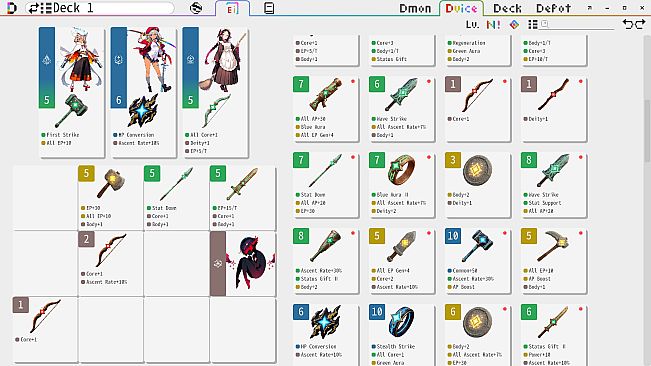
Task: Click level 1 bow in deck bottom row
Action: tap(45, 329)
